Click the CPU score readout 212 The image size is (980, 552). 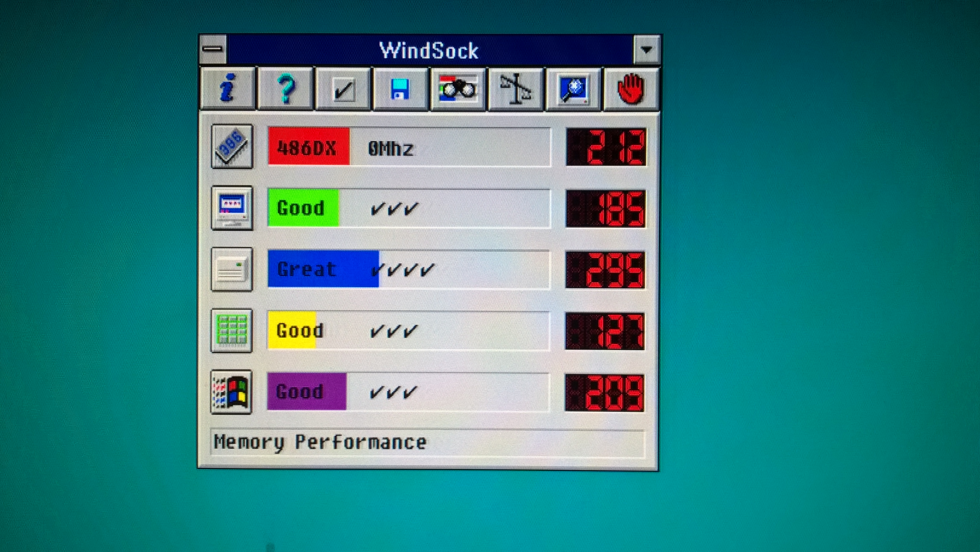(606, 147)
